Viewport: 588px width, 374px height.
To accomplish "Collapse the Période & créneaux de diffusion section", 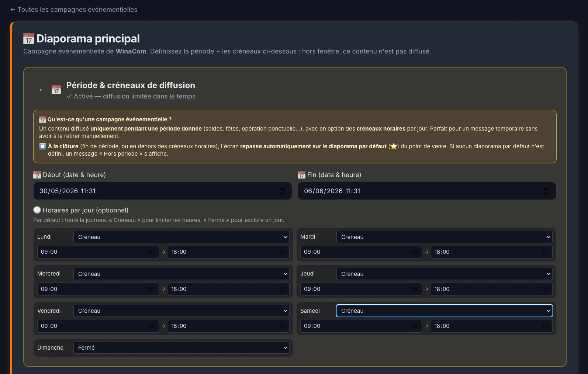I will pos(41,90).
